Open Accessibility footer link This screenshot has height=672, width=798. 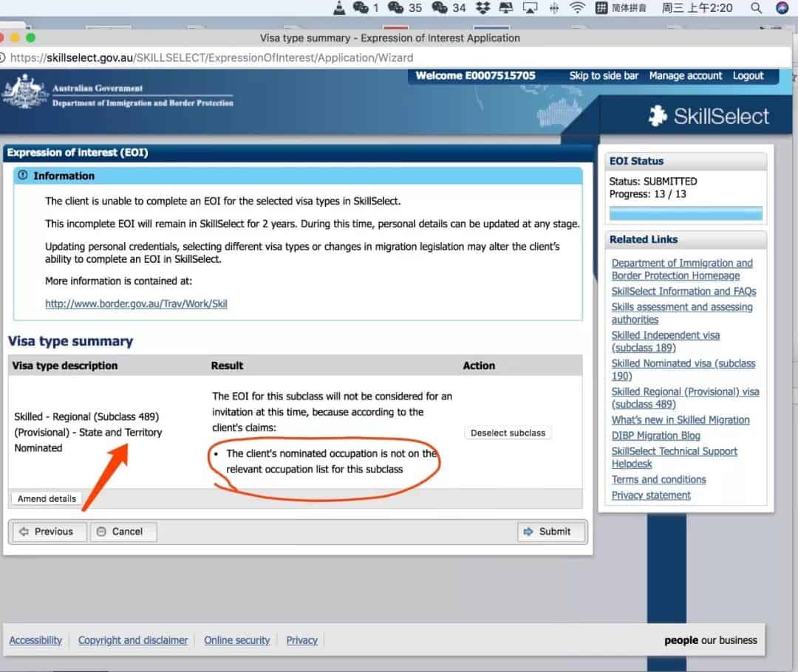point(35,640)
